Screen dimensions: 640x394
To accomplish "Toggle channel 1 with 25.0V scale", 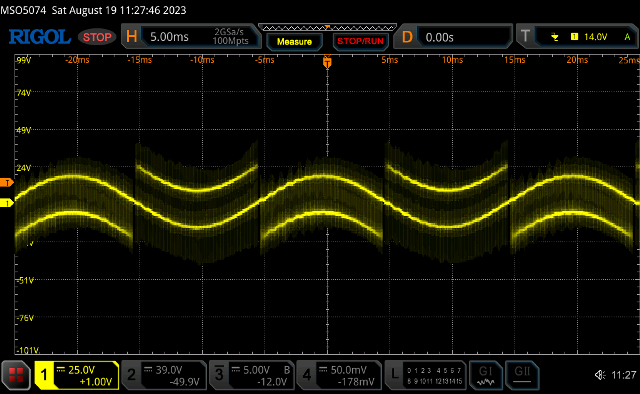I will click(x=76, y=375).
